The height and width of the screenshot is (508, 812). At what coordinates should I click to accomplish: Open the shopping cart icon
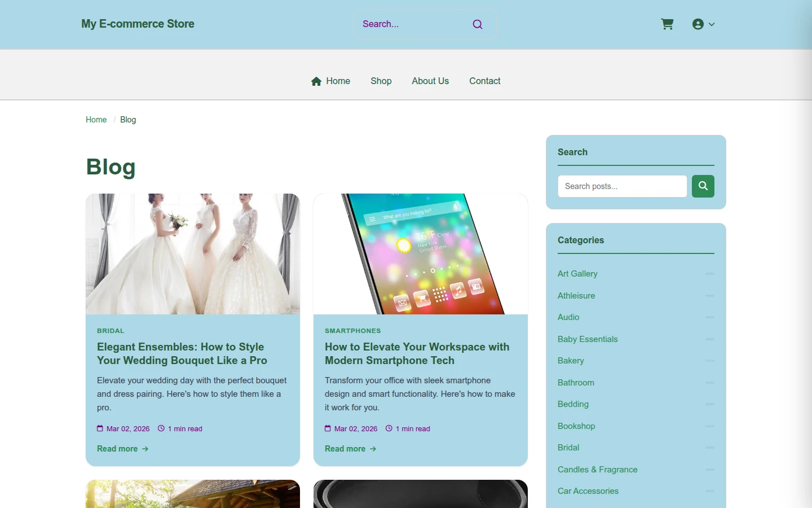coord(667,24)
